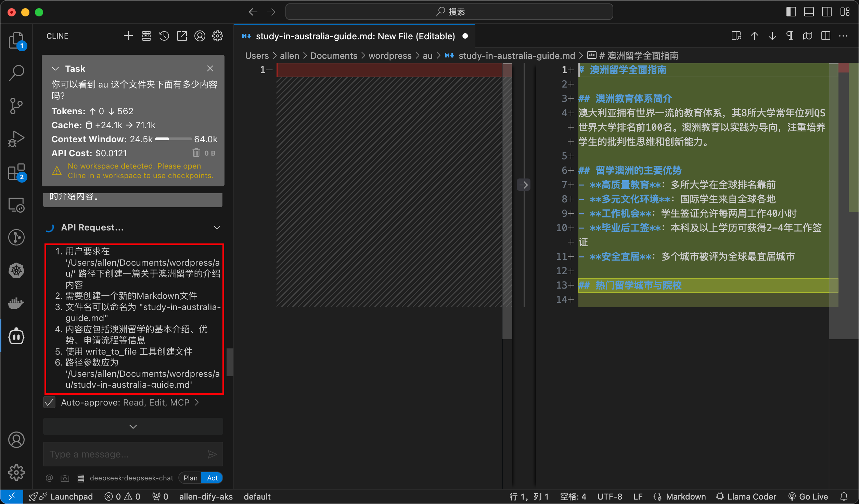Select the deepseek:deepseek-chat model selector
This screenshot has height=504, width=859.
tap(131, 478)
